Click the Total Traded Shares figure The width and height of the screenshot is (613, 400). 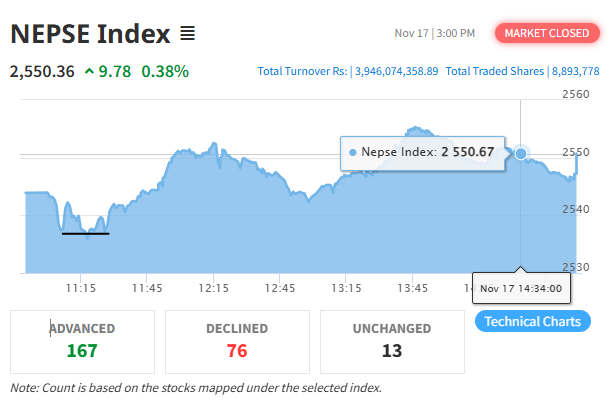[x=575, y=72]
